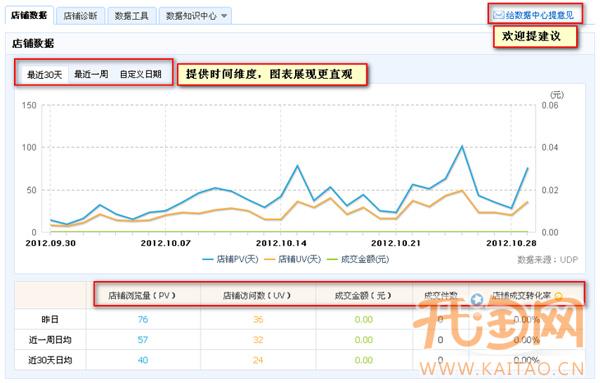Click the PV peak point near 100
Screen dimensions: 600x383
pyautogui.click(x=462, y=146)
